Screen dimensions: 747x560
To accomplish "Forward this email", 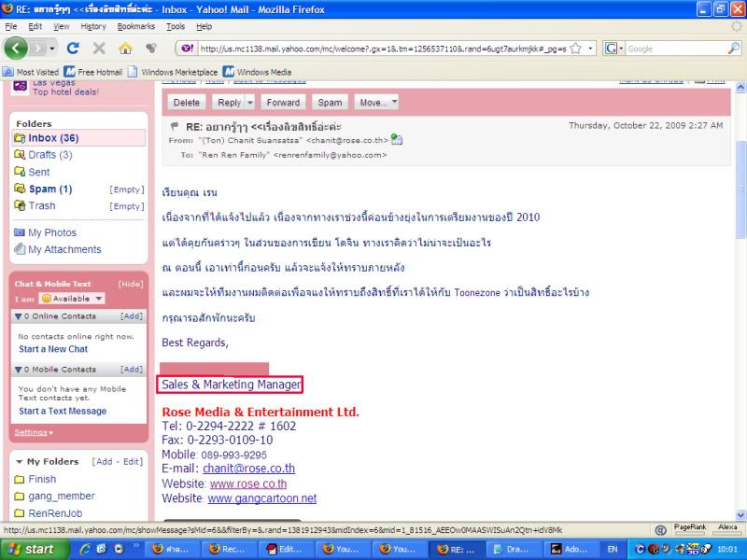I will 283,102.
